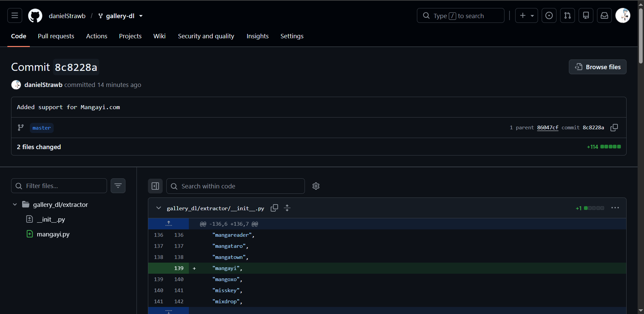Switch to the Pull requests tab
Viewport: 644px width, 314px height.
tap(56, 36)
